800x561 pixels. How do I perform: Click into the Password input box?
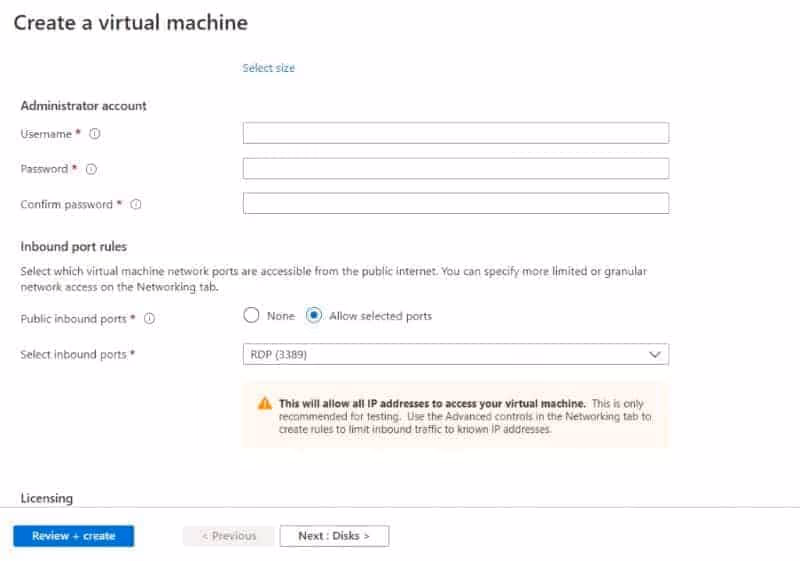coord(455,168)
